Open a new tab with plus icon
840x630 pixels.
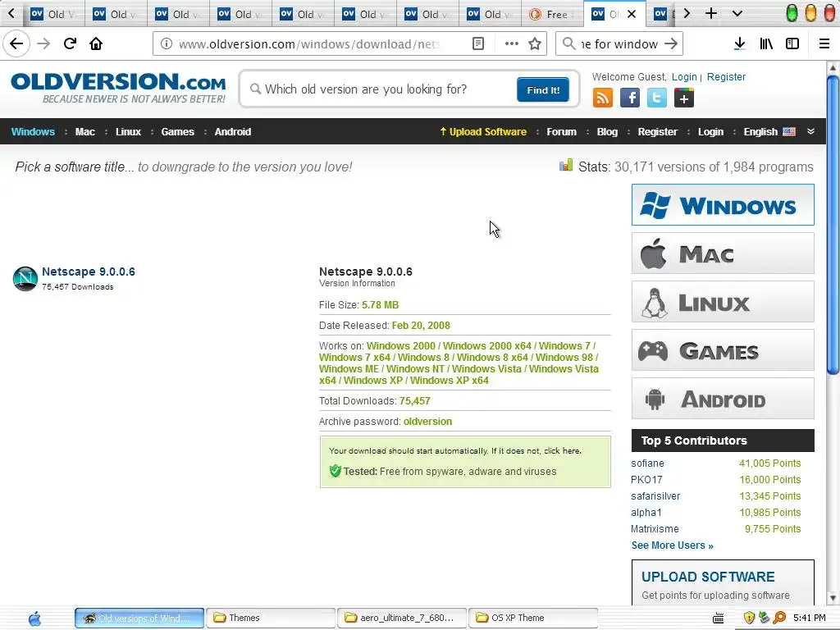711,13
